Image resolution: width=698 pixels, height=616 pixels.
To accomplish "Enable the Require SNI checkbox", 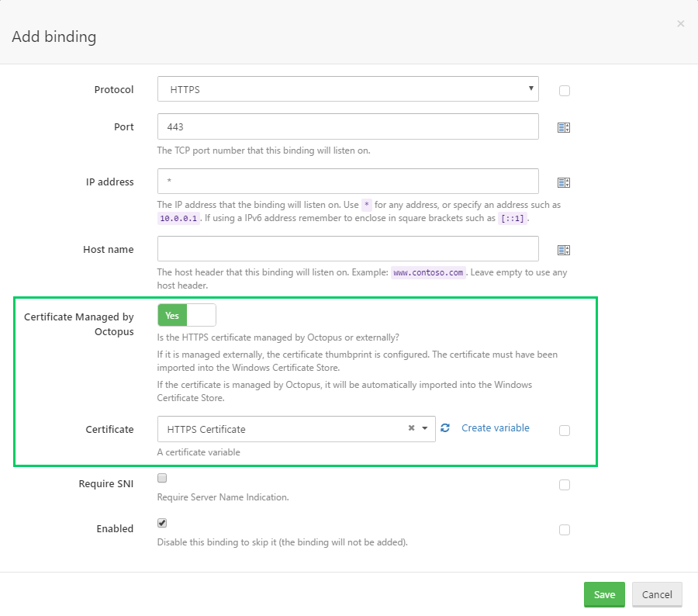I will click(161, 477).
